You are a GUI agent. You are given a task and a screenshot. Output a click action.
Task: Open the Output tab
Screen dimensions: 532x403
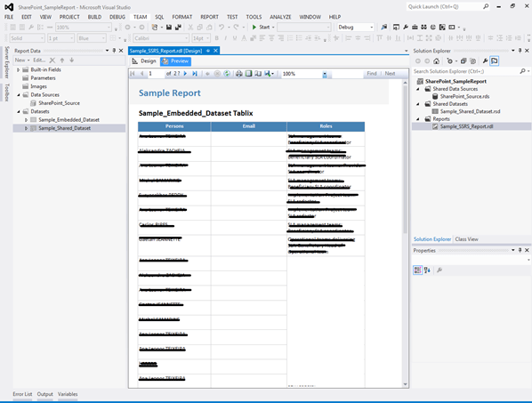click(x=45, y=394)
